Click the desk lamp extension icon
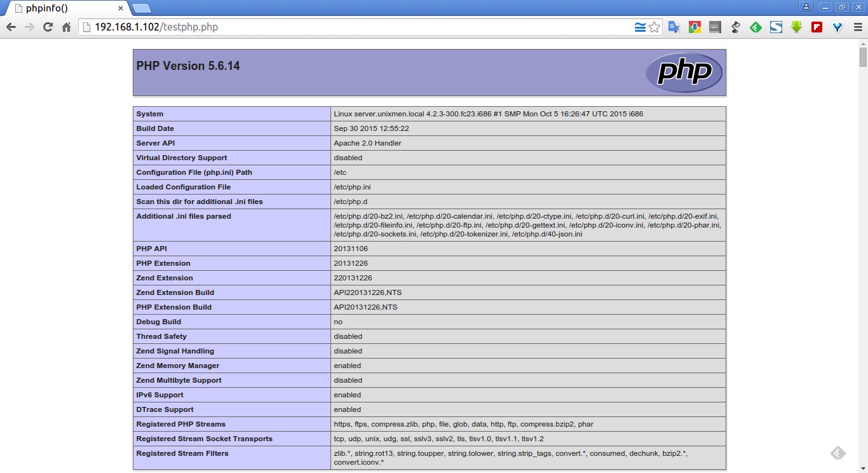 coord(736,27)
